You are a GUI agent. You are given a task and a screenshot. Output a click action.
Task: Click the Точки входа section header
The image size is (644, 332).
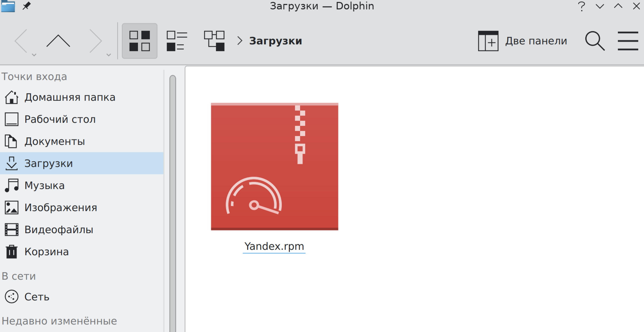[34, 77]
